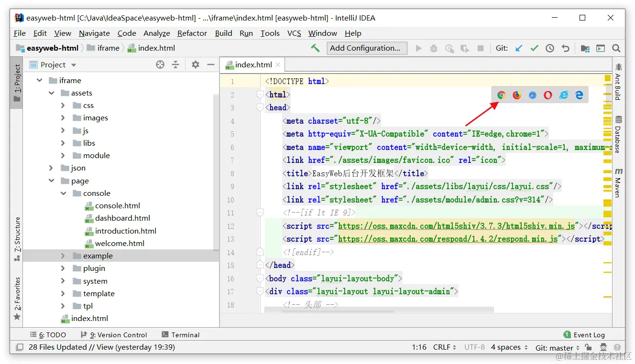Image resolution: width=635 pixels, height=364 pixels.
Task: Open the Ant Build side panel
Action: (x=618, y=82)
